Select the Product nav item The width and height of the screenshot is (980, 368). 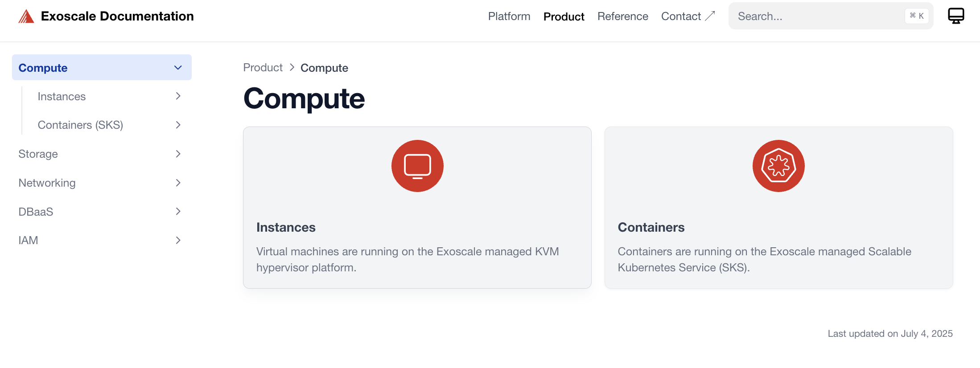[x=564, y=16]
